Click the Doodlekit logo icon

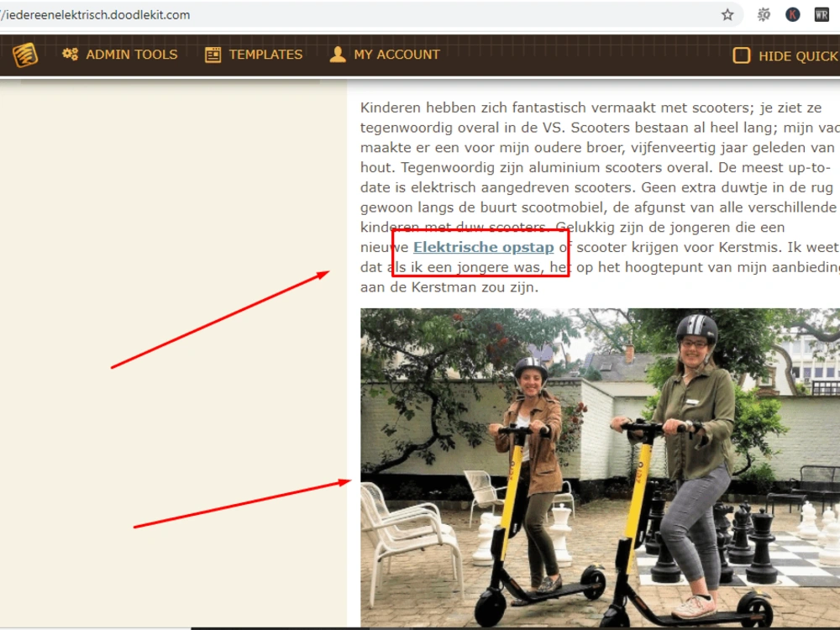tap(25, 55)
